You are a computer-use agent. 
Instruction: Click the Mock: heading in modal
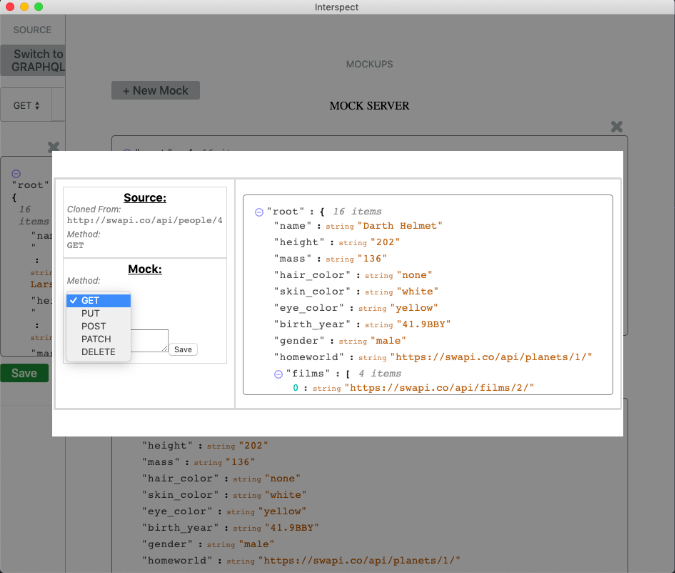[145, 269]
